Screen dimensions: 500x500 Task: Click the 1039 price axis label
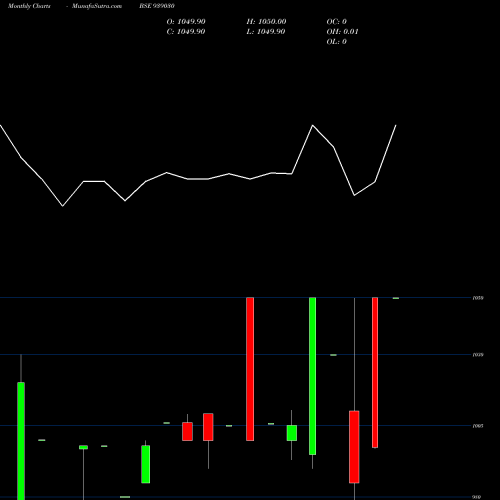[478, 355]
